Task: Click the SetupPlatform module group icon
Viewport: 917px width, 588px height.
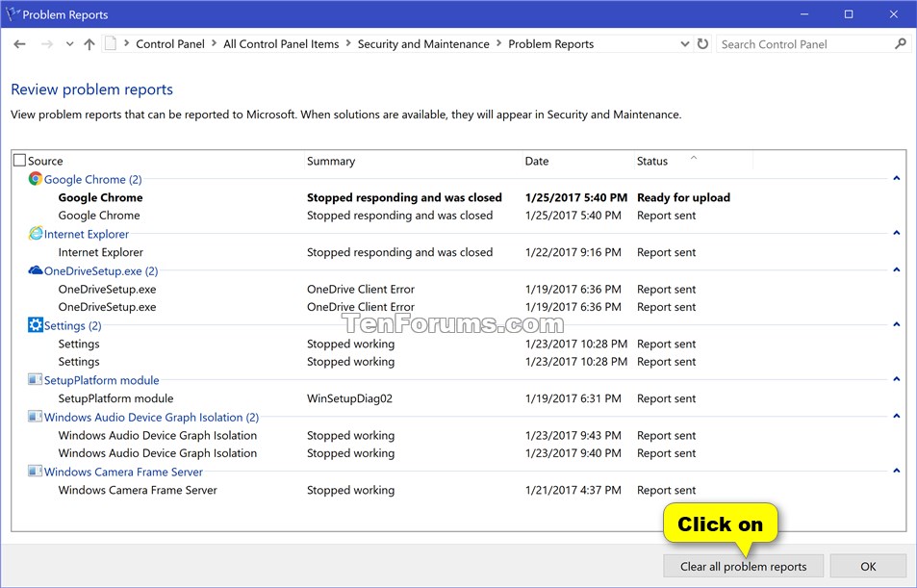Action: pyautogui.click(x=35, y=380)
